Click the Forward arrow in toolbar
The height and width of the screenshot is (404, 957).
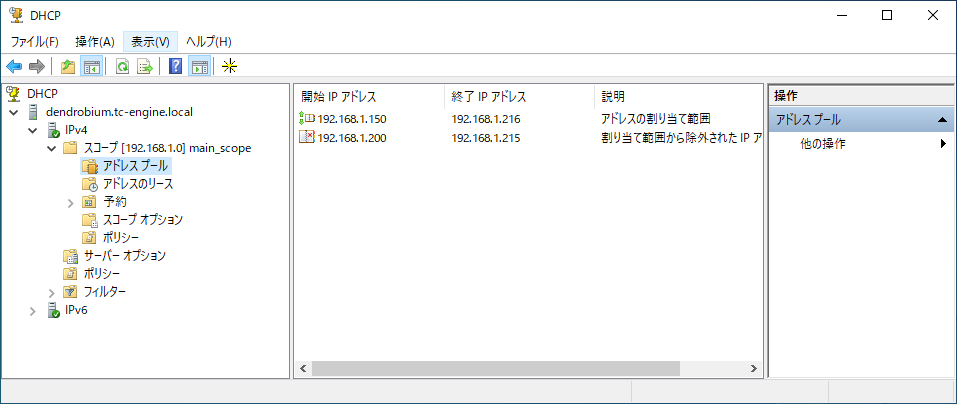point(37,67)
